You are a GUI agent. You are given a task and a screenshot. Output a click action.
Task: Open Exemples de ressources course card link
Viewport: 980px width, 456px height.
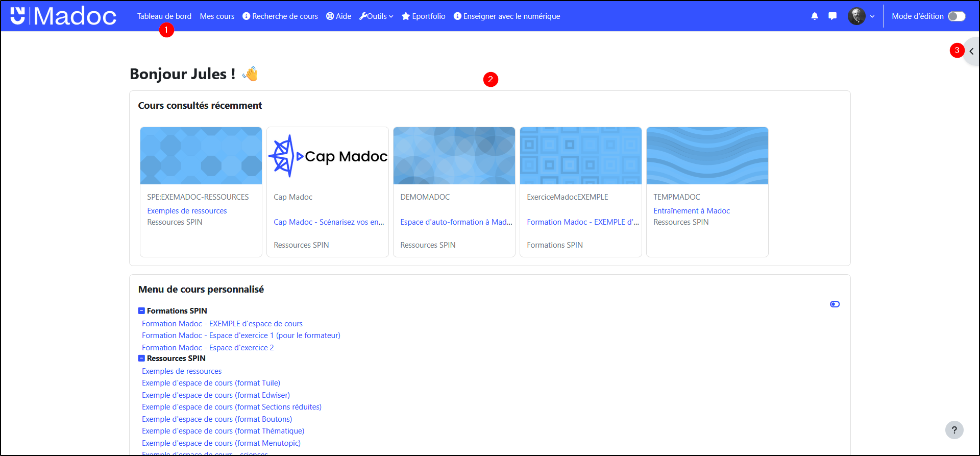pos(187,211)
